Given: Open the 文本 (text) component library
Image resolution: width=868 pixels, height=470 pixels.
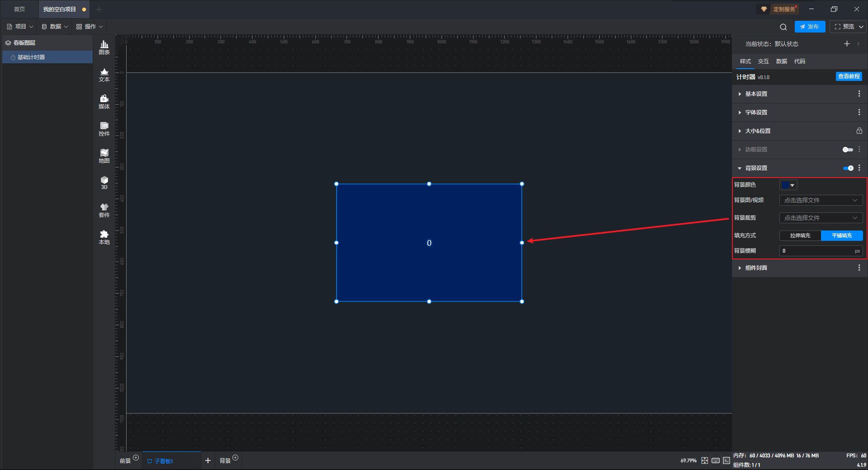Looking at the screenshot, I should tap(104, 75).
